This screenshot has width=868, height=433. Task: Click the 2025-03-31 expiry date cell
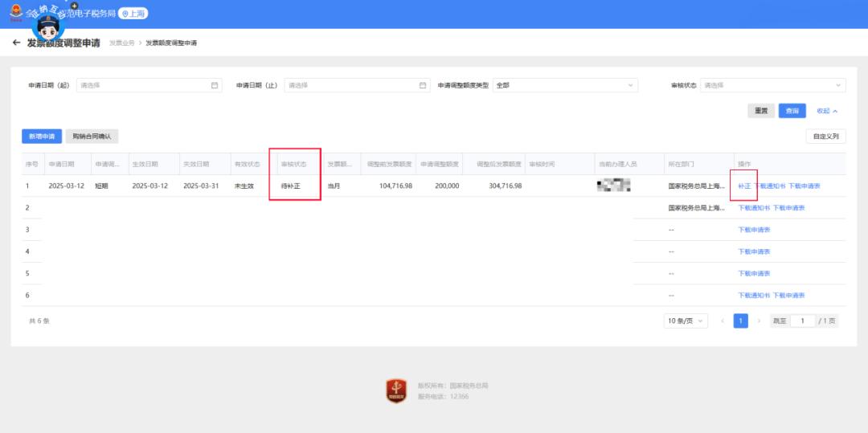[201, 186]
